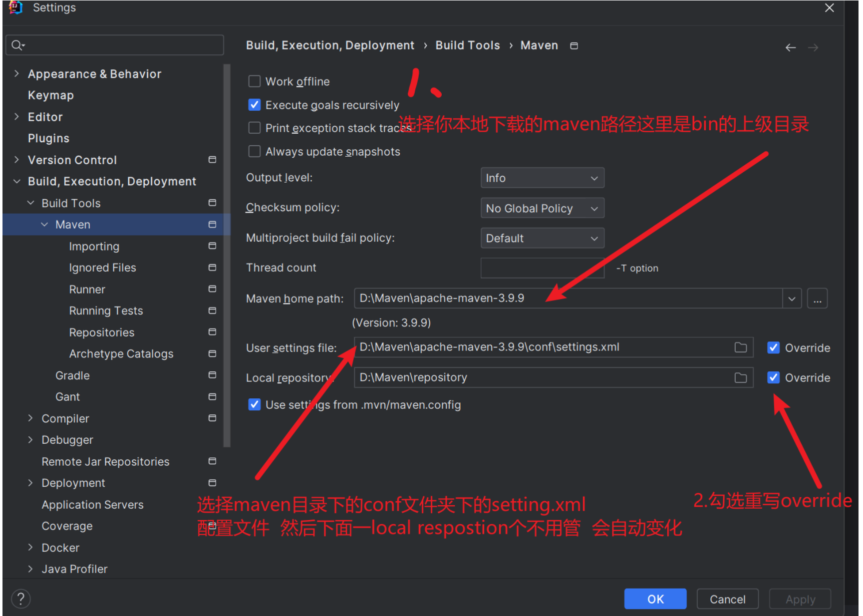The width and height of the screenshot is (863, 616).
Task: Open the help question mark
Action: click(x=21, y=599)
